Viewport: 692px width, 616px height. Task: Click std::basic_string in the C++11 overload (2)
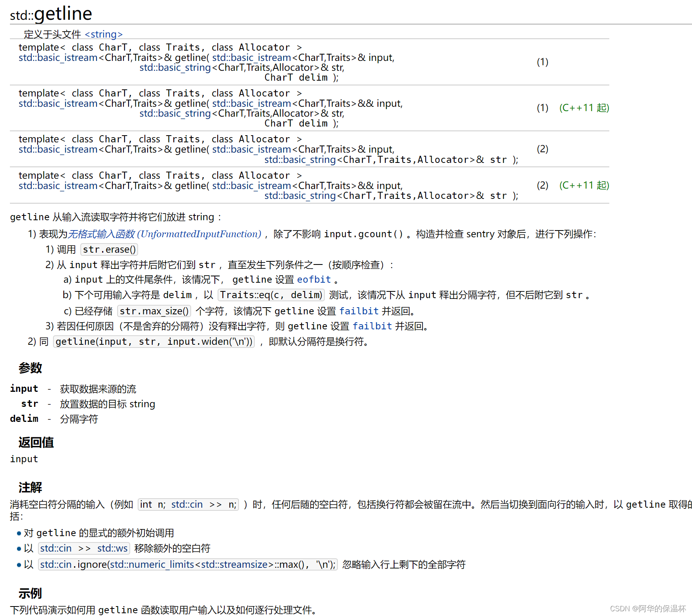click(300, 196)
